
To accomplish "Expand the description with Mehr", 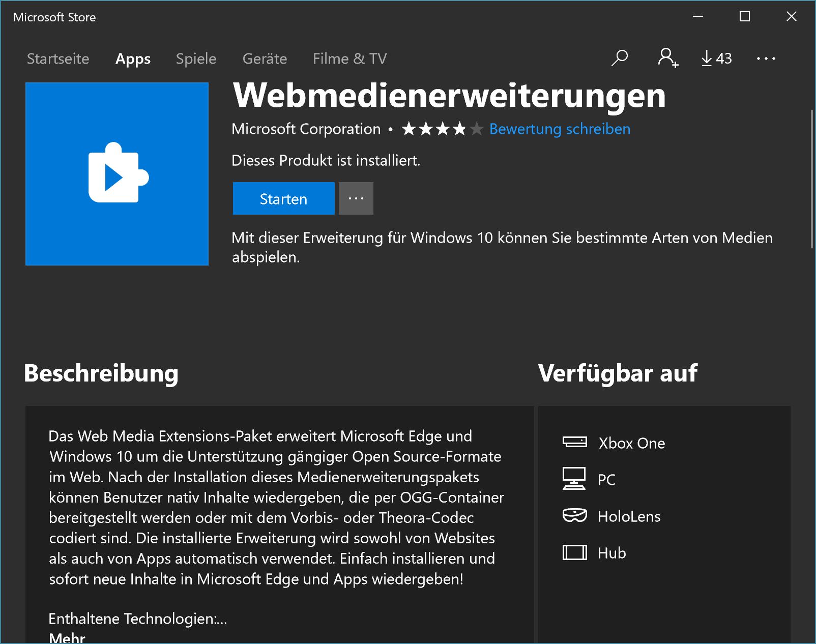I will point(67,638).
